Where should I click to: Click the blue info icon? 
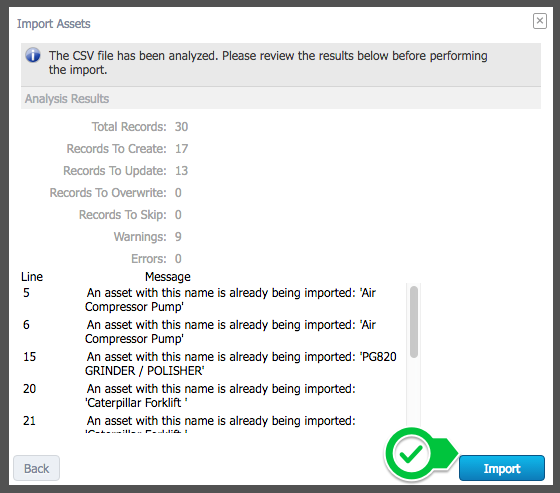[33, 55]
